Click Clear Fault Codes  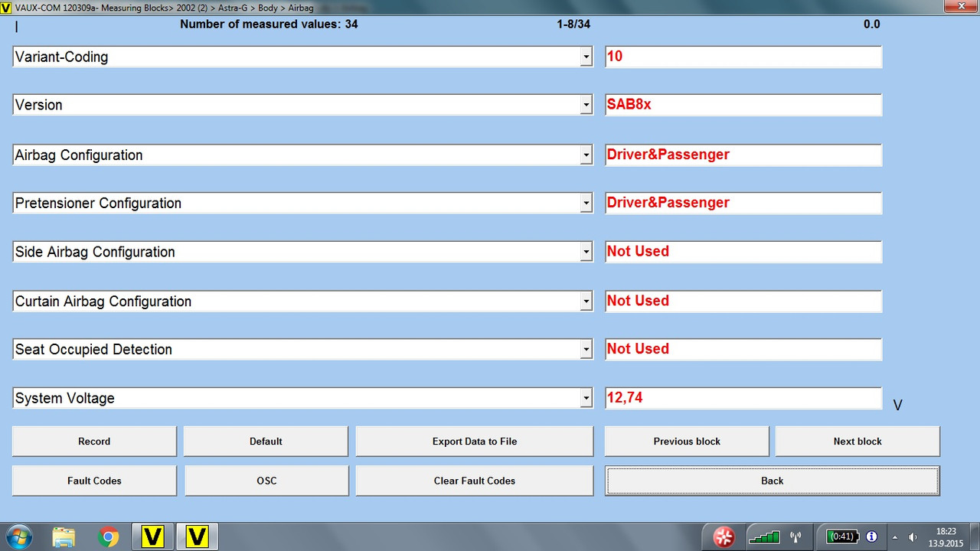click(475, 481)
